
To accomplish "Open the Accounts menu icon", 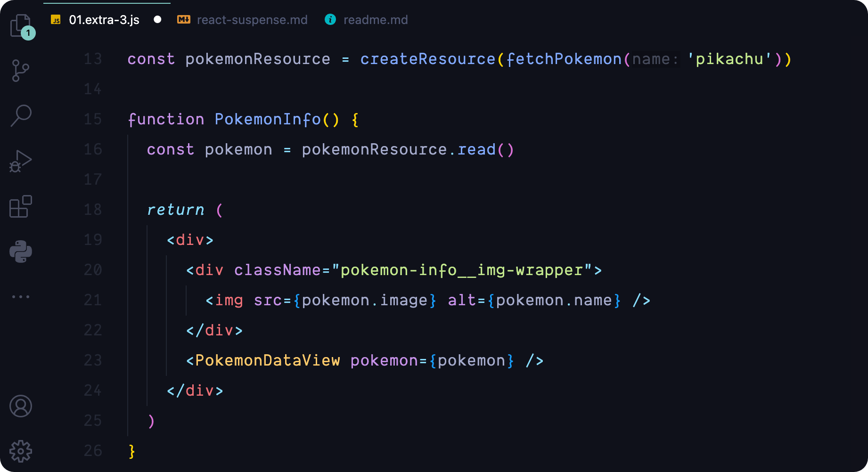I will (x=21, y=406).
